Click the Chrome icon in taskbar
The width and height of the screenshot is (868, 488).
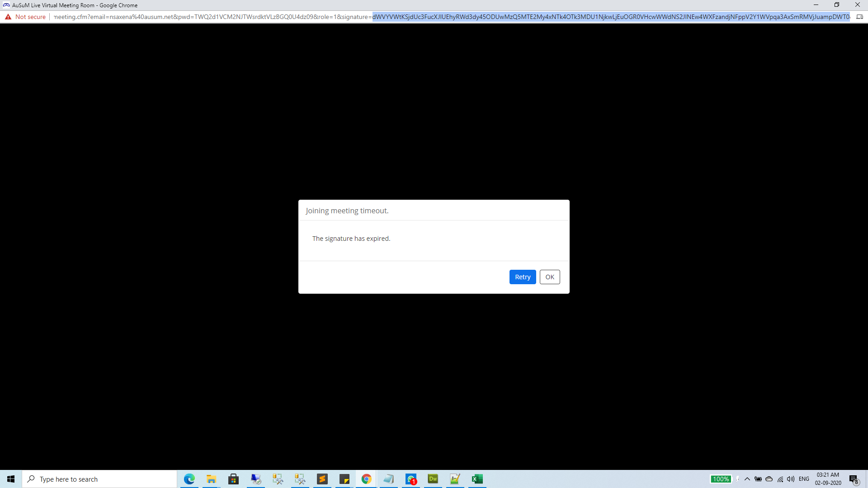coord(366,479)
